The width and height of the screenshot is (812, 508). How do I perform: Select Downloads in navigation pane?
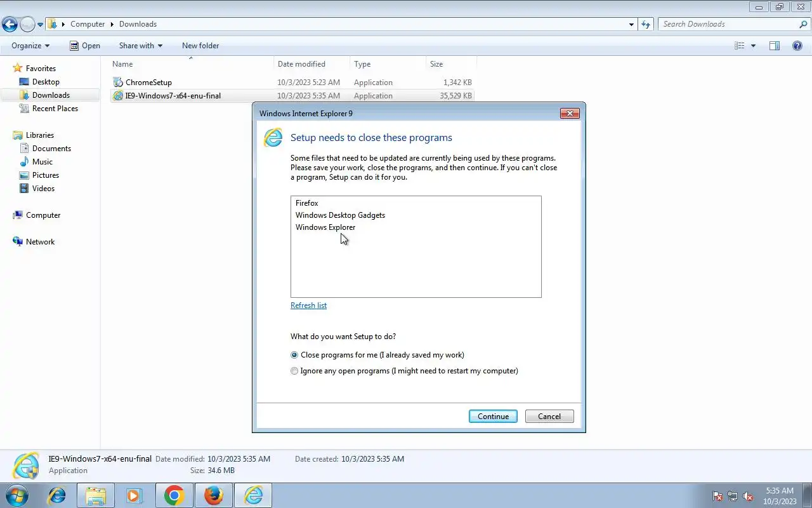[x=51, y=95]
